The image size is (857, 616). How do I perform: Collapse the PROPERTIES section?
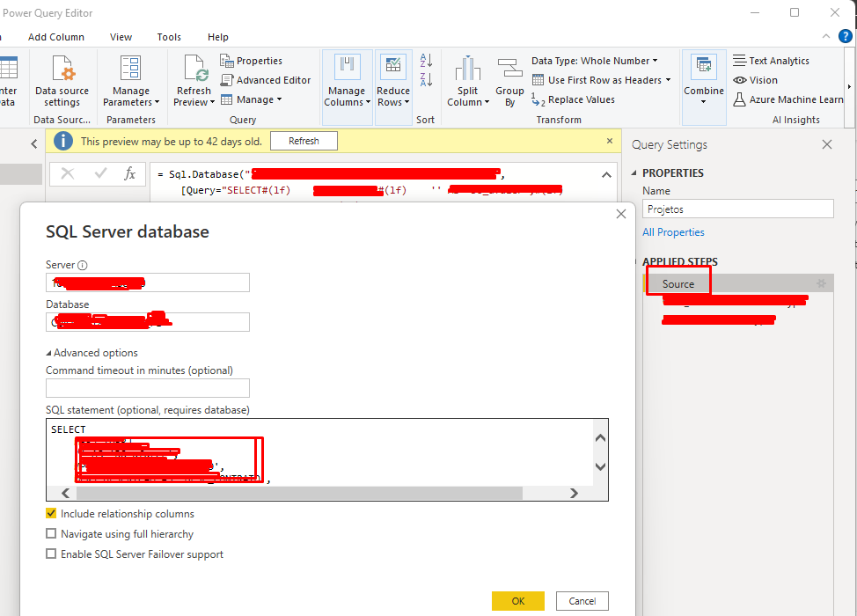634,172
